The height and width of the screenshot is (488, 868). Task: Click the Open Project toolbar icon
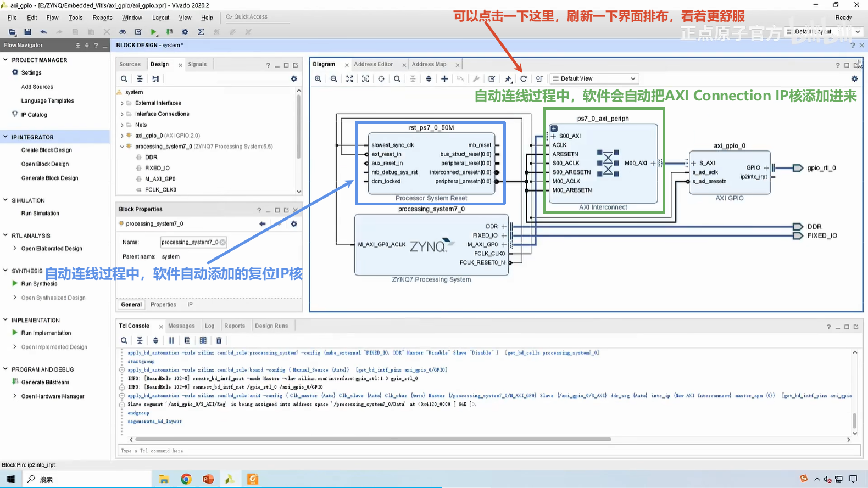(x=12, y=32)
